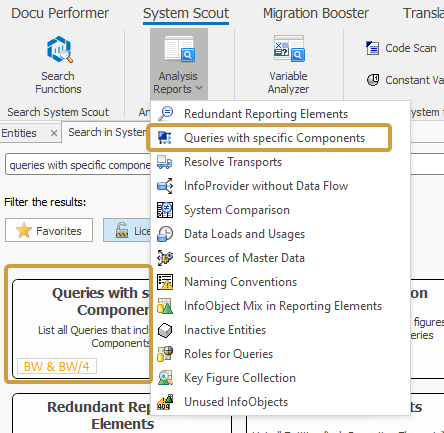Click the Search System Scout group label
This screenshot has width=444, height=433.
(x=58, y=112)
